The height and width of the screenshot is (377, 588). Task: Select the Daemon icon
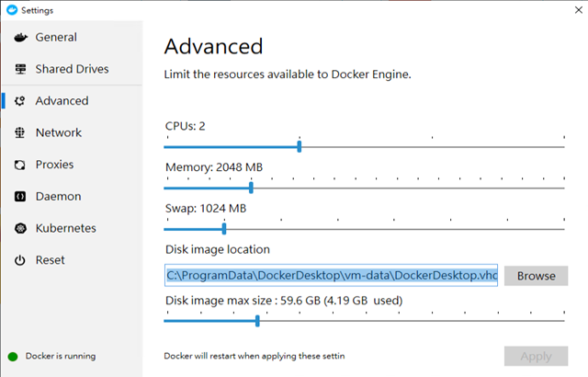[x=20, y=196]
